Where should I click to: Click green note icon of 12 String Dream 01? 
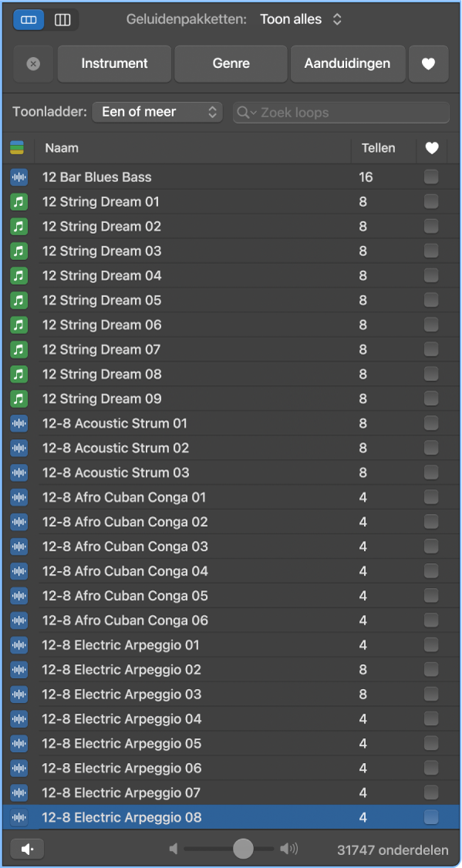[x=19, y=201]
